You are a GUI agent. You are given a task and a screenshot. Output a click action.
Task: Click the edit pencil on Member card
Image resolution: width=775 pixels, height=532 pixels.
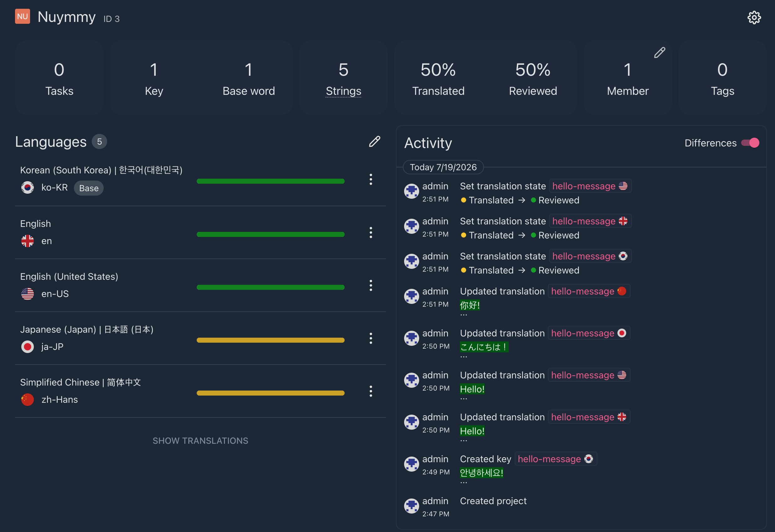point(660,52)
